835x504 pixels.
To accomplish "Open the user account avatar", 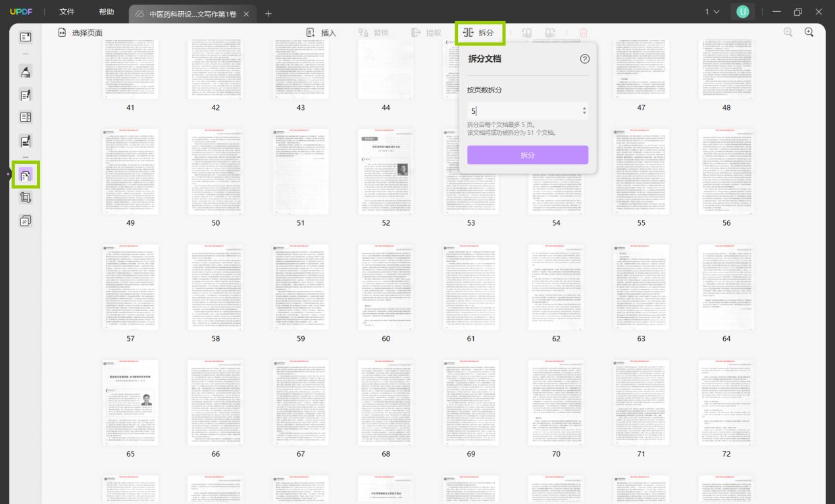I will (x=743, y=12).
